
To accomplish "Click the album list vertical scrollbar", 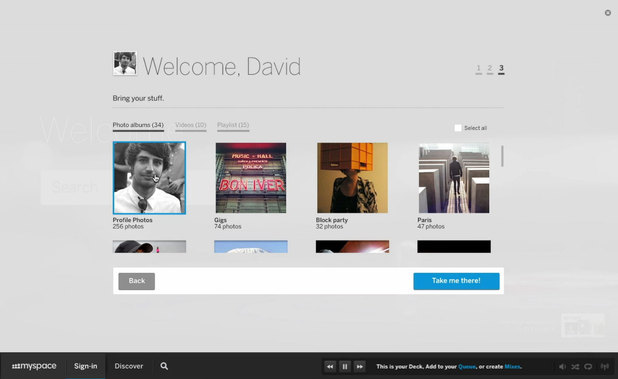I will (502, 156).
